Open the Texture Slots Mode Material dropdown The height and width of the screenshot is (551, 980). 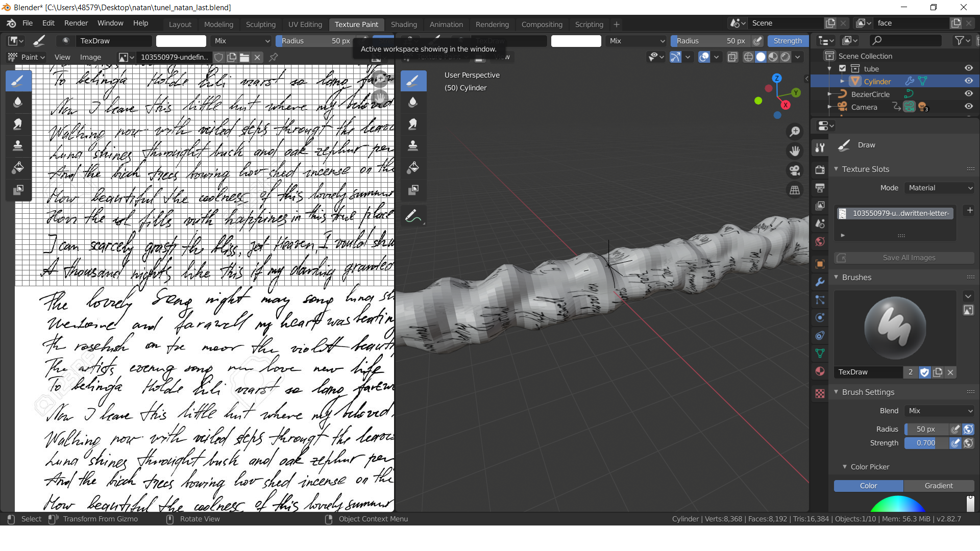tap(940, 188)
